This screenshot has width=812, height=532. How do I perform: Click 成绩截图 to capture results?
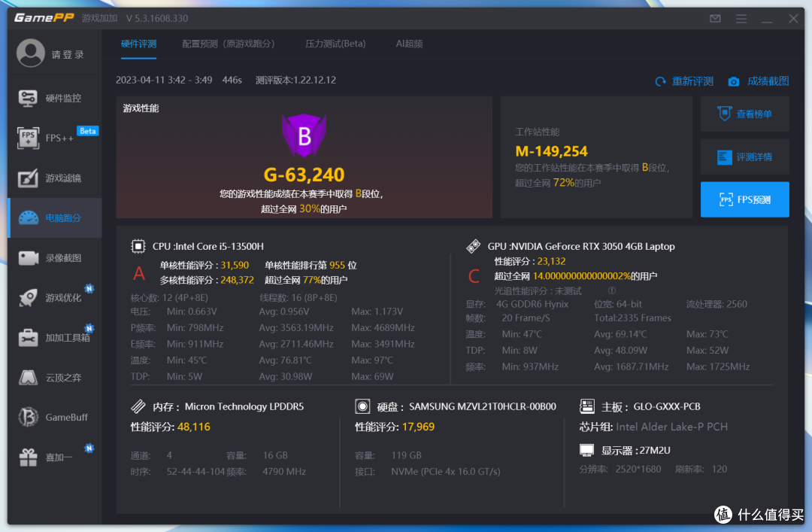point(768,81)
